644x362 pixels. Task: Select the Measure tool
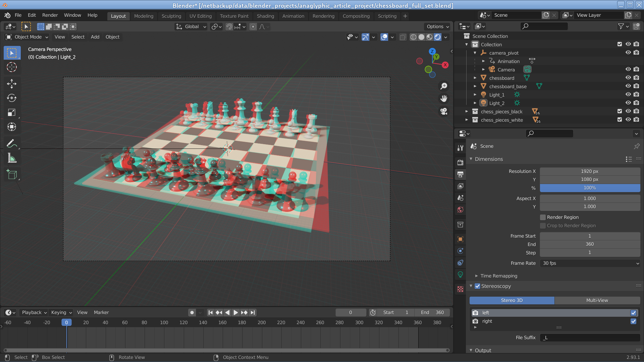pyautogui.click(x=12, y=158)
